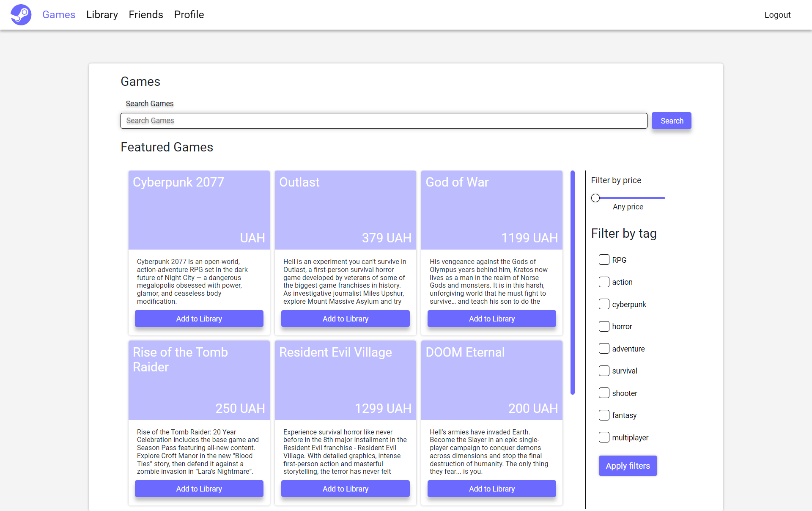This screenshot has height=511, width=812.
Task: Focus the Search Games input field
Action: pyautogui.click(x=384, y=121)
